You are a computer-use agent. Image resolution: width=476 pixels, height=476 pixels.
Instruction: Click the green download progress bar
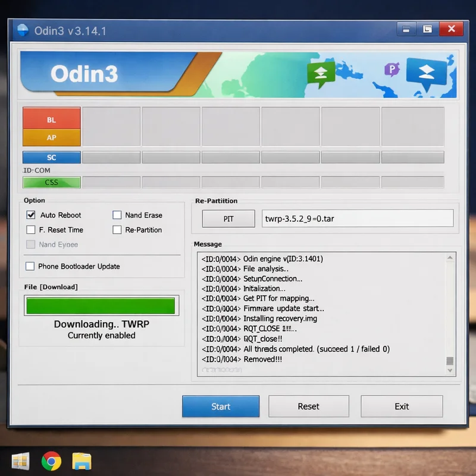coord(100,306)
